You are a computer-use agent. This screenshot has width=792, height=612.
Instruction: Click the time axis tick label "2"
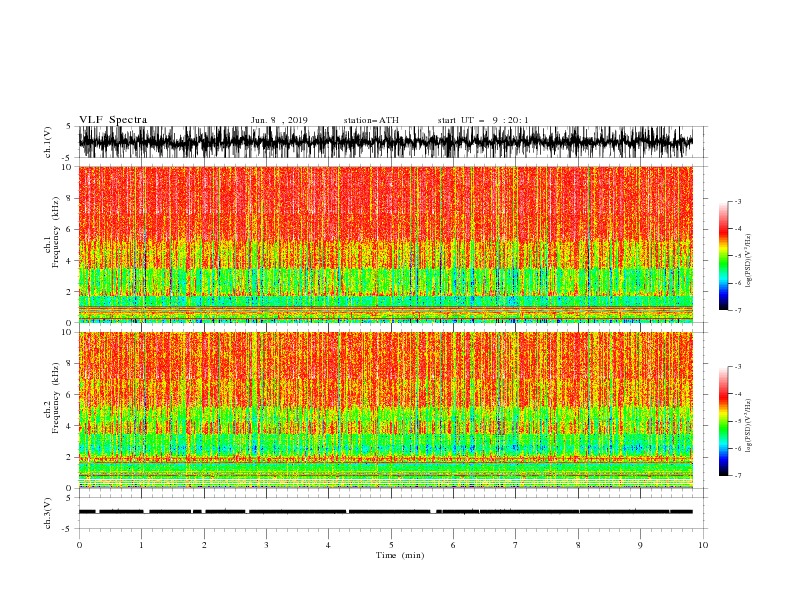click(x=204, y=545)
